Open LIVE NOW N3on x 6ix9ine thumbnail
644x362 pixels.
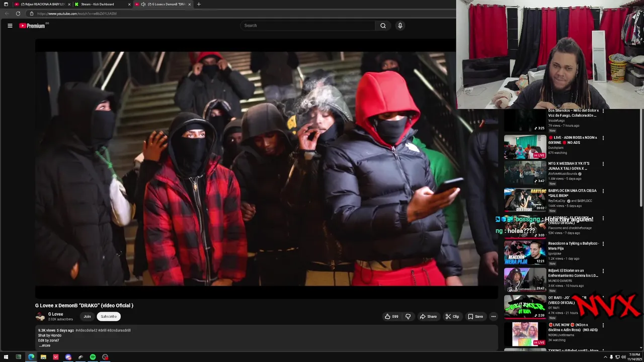click(525, 334)
